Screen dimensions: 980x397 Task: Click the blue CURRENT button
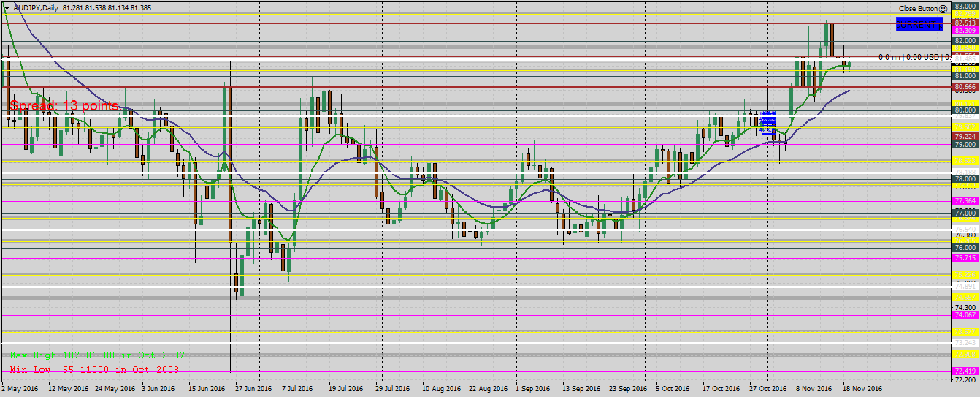(x=919, y=24)
